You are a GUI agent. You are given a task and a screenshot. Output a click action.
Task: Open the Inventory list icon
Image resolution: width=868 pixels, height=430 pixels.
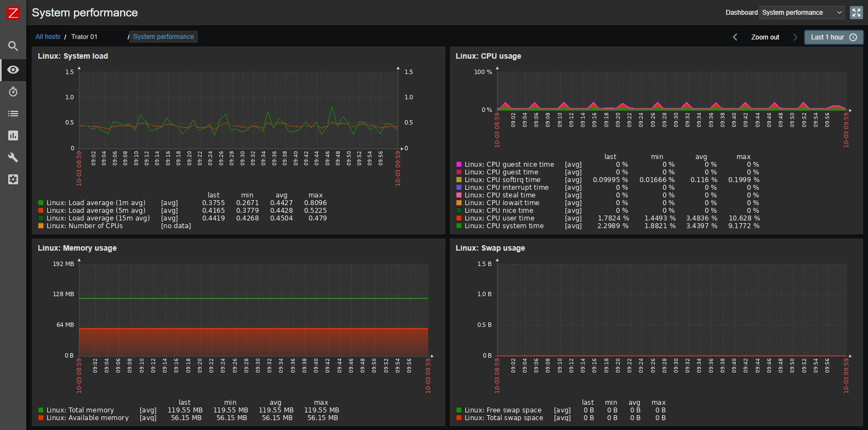(13, 114)
